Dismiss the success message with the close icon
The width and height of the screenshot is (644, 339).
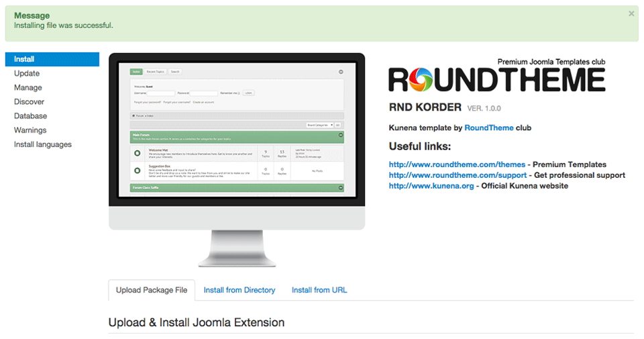[x=631, y=14]
